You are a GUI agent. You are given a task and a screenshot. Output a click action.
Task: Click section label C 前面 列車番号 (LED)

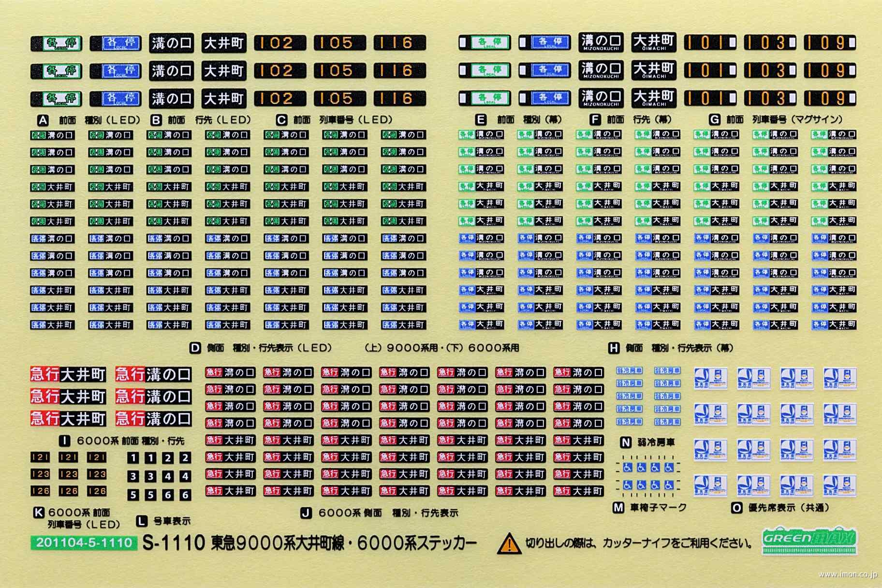[x=334, y=120]
